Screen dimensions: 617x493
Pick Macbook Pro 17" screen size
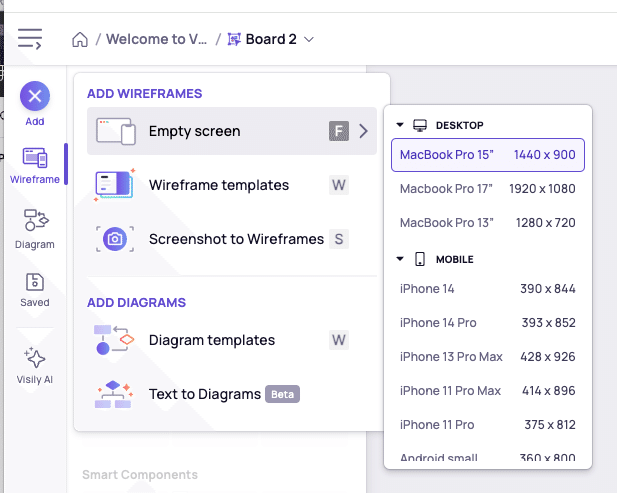coord(488,189)
